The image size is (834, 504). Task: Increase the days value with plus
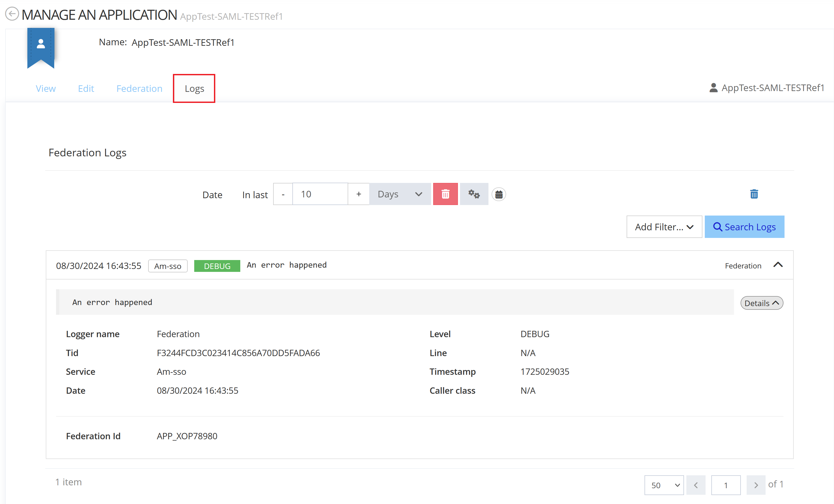coord(358,194)
